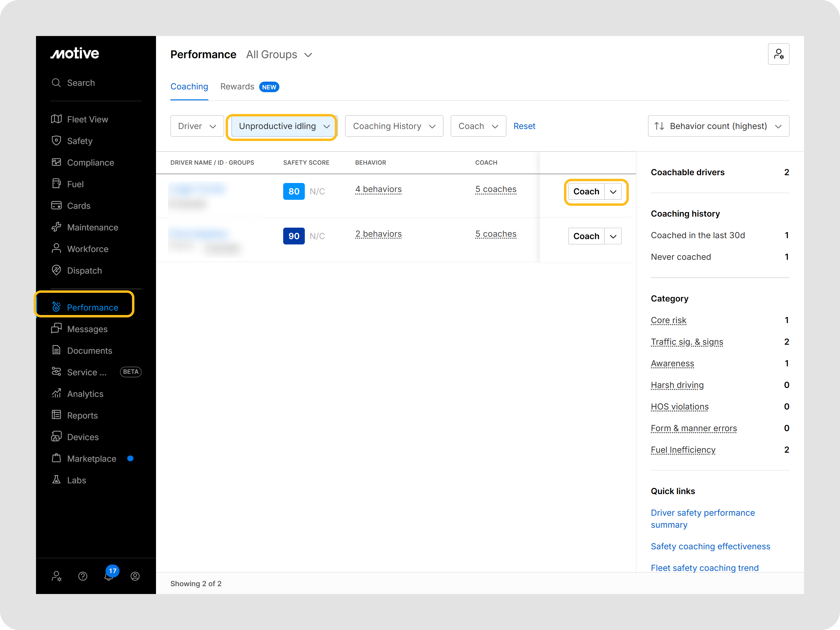The width and height of the screenshot is (840, 630).
Task: Open Fleet View map icon
Action: pos(56,119)
